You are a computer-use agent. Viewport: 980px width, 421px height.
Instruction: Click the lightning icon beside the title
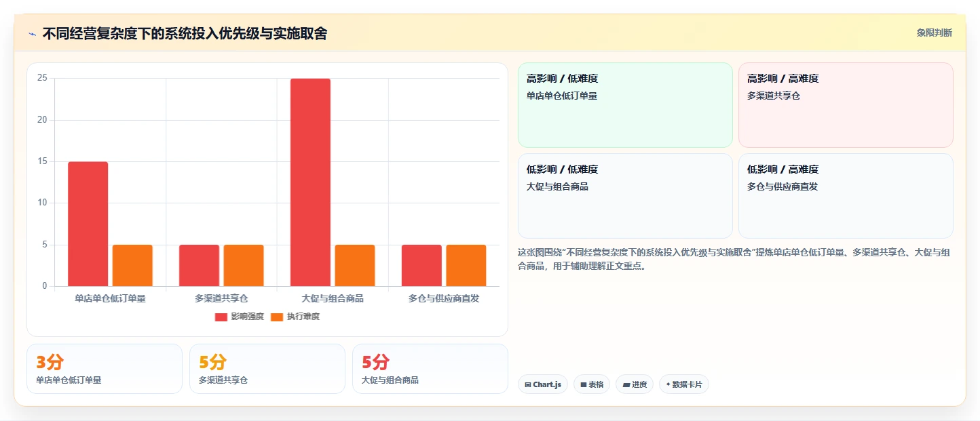32,34
